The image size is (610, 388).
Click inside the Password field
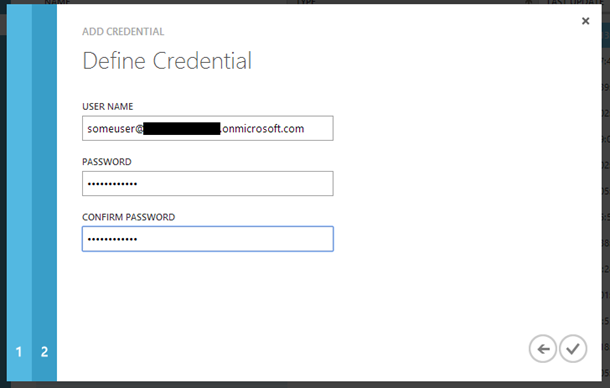208,183
